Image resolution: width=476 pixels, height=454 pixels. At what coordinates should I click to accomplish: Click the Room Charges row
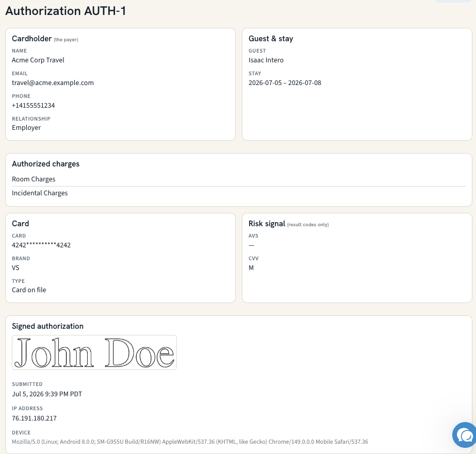[239, 179]
